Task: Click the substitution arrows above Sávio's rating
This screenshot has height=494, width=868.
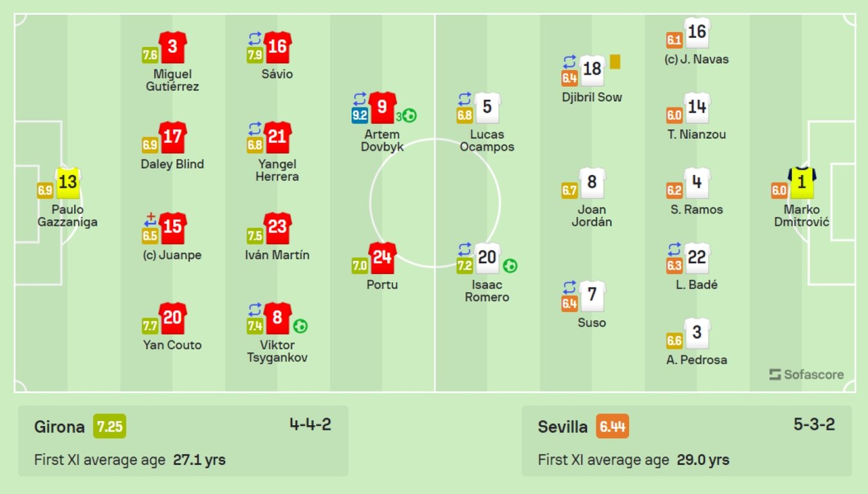Action: (x=255, y=41)
